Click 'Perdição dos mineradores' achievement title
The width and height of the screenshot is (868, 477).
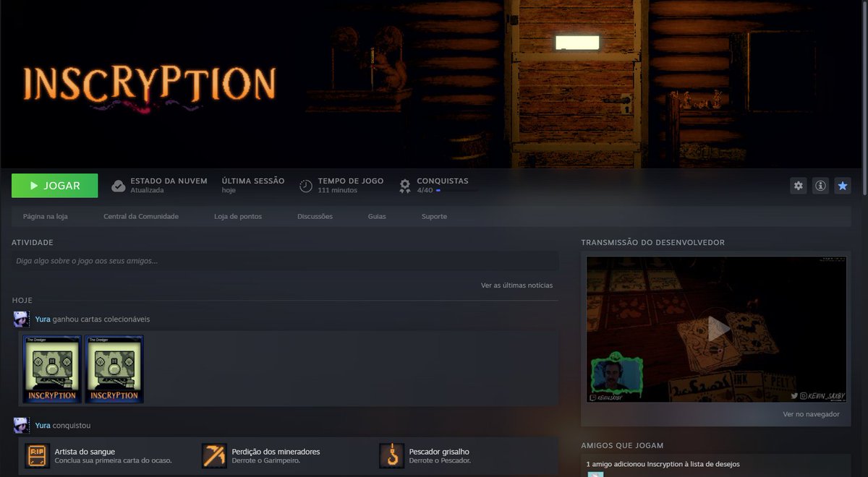[x=276, y=451]
